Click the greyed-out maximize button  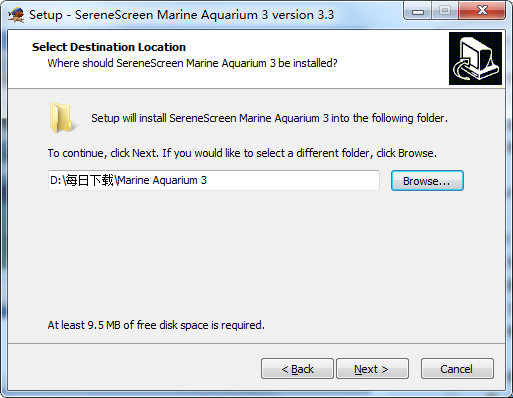point(445,11)
